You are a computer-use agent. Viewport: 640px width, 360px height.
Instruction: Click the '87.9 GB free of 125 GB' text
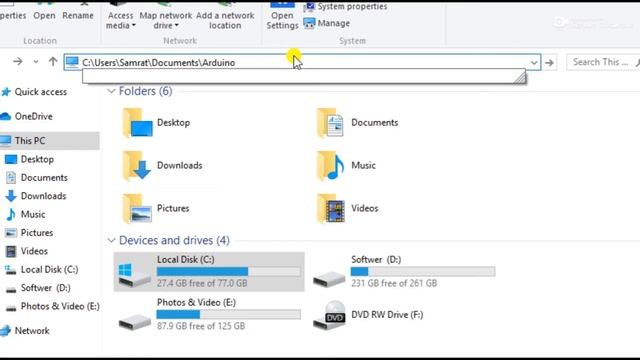tap(201, 326)
